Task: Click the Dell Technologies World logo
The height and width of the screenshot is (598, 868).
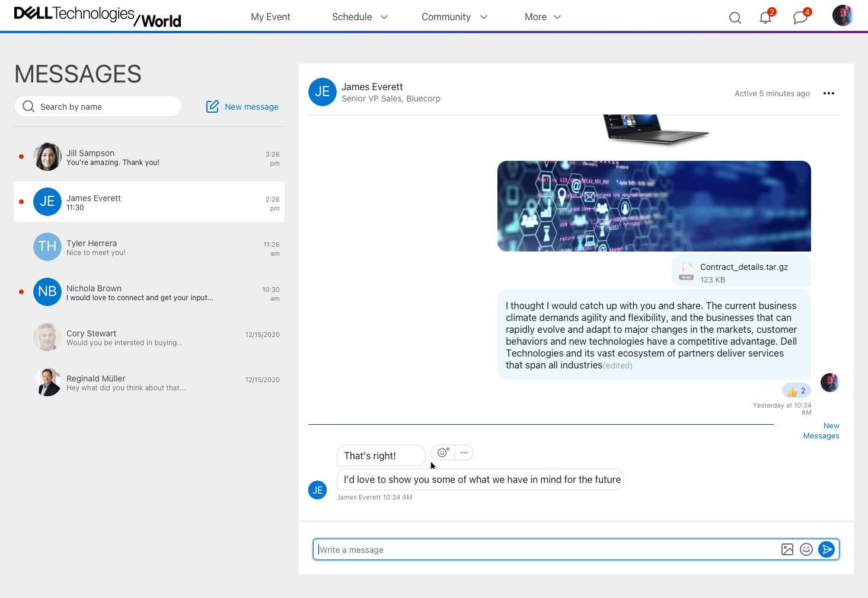Action: (97, 17)
